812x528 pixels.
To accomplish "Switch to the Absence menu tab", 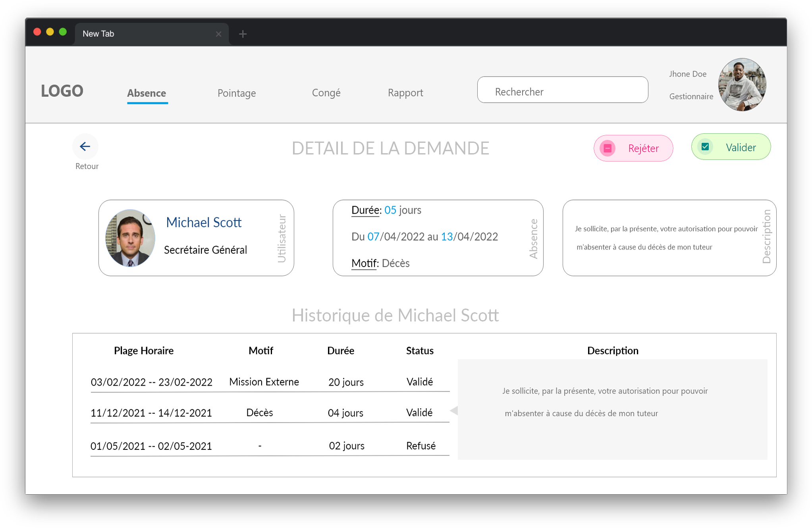I will point(147,93).
